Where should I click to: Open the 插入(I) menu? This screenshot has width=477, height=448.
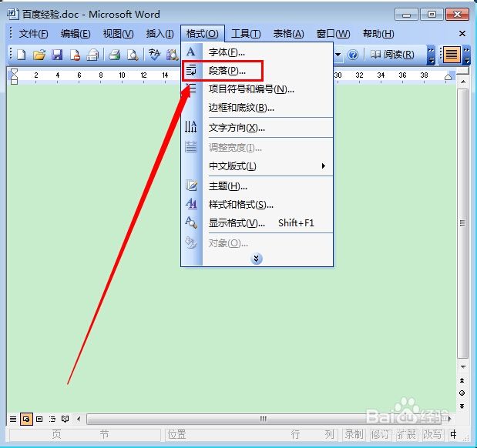coord(160,34)
